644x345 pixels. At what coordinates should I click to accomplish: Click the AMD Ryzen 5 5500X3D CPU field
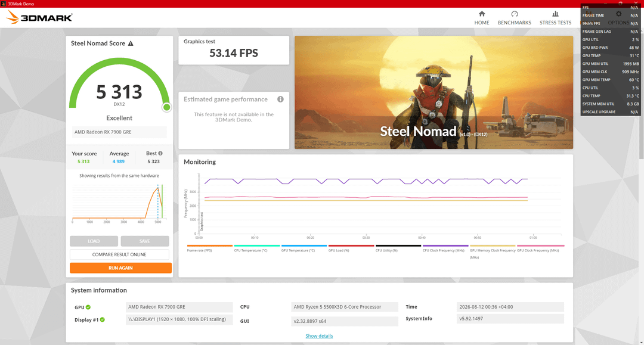pos(345,307)
